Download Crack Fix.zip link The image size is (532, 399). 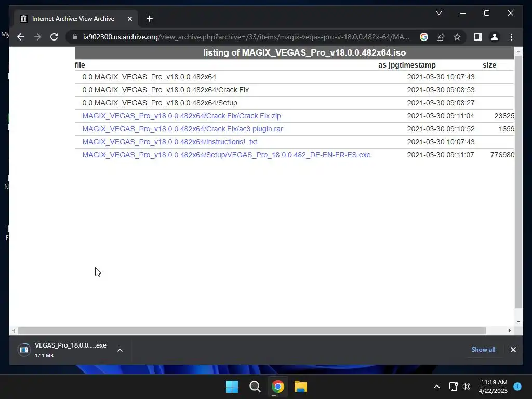pos(181,116)
